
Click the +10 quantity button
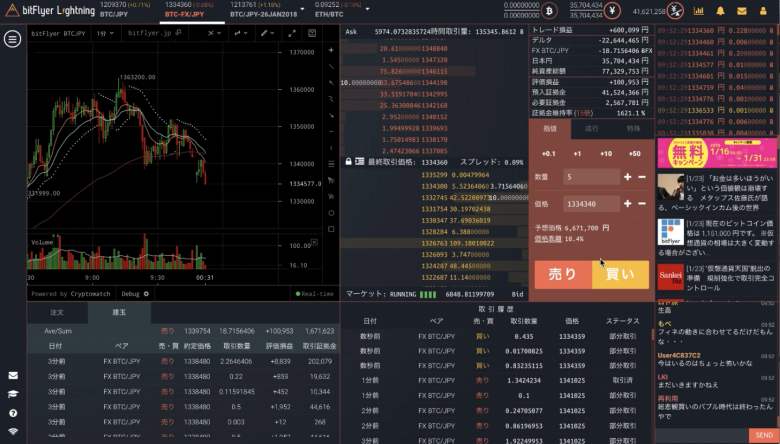point(606,154)
